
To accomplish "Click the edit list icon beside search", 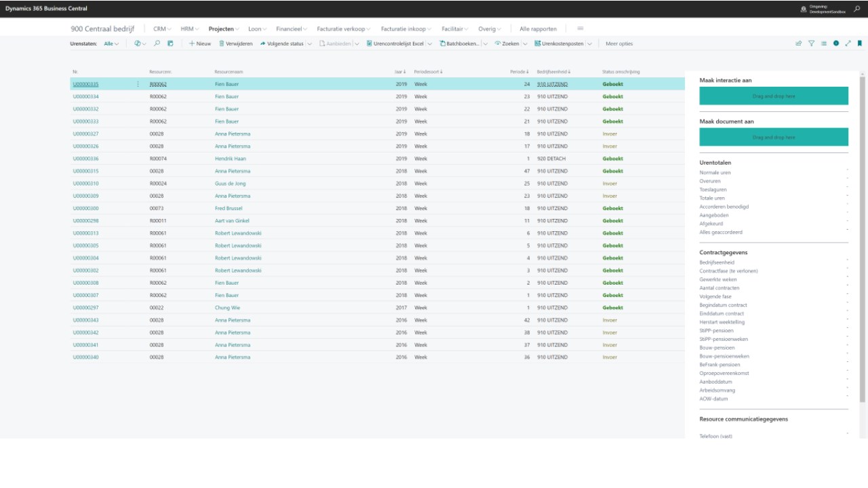I will pyautogui.click(x=170, y=43).
